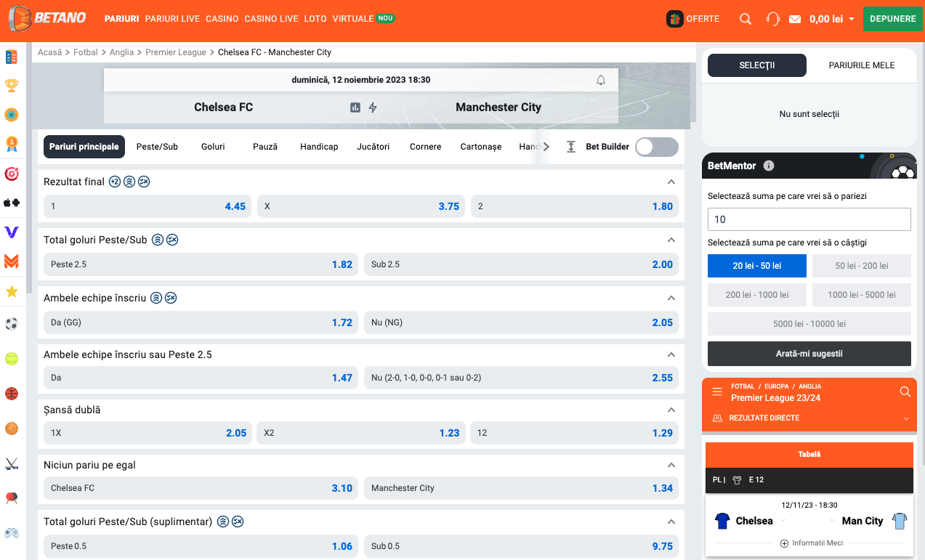
Task: Collapse the Rezultat final market
Action: [671, 182]
